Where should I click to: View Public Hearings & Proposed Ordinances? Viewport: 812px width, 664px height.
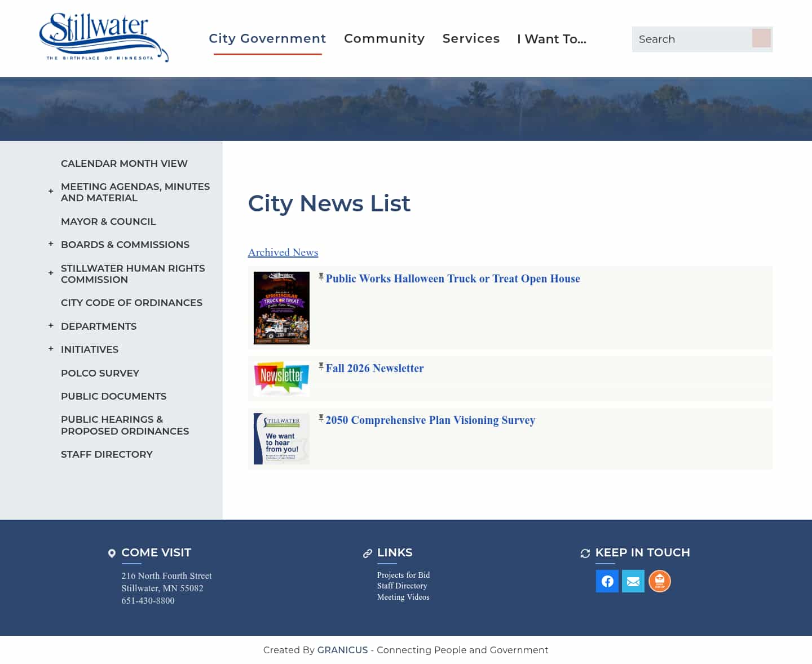[x=125, y=425]
